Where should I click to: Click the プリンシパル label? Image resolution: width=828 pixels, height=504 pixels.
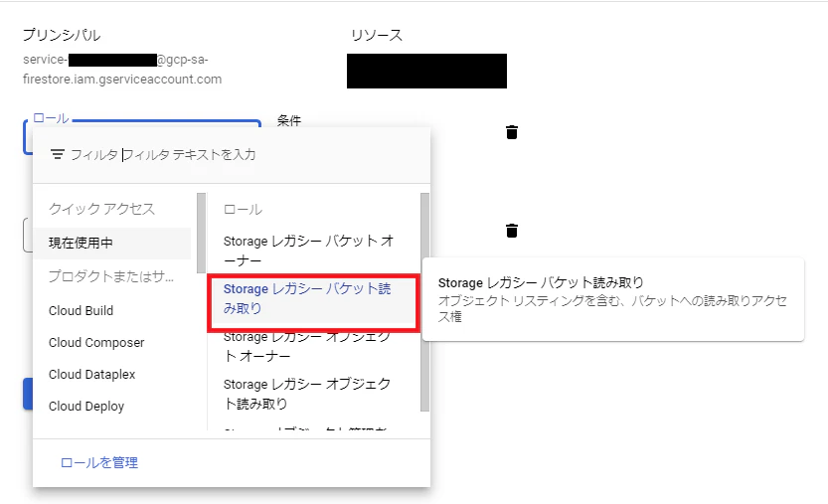pyautogui.click(x=62, y=35)
